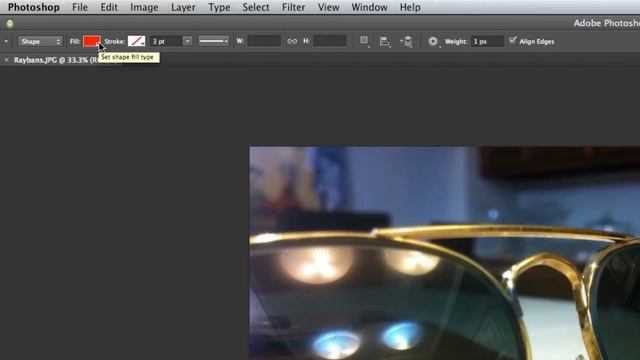Click the H height input field

click(330, 41)
